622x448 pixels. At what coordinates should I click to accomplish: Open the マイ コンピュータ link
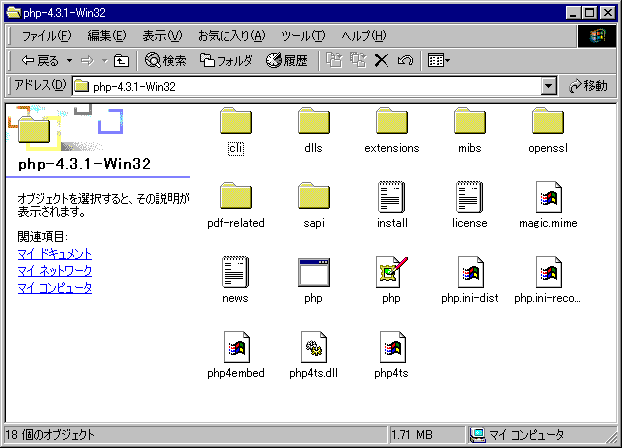coord(55,288)
